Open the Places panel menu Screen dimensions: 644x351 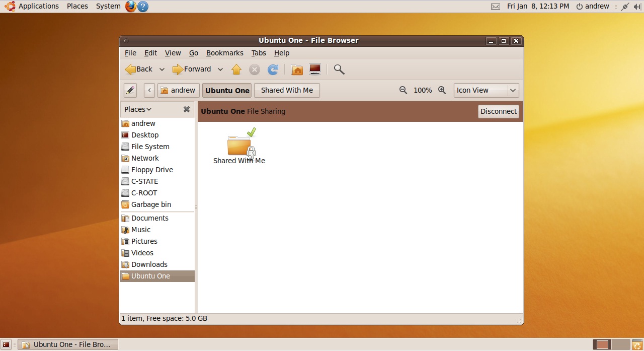click(77, 7)
